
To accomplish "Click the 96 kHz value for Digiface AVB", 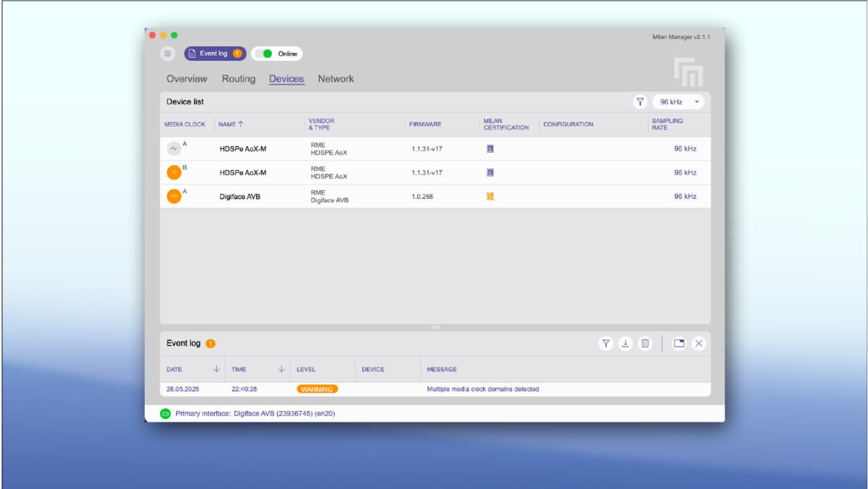I will click(x=685, y=197).
